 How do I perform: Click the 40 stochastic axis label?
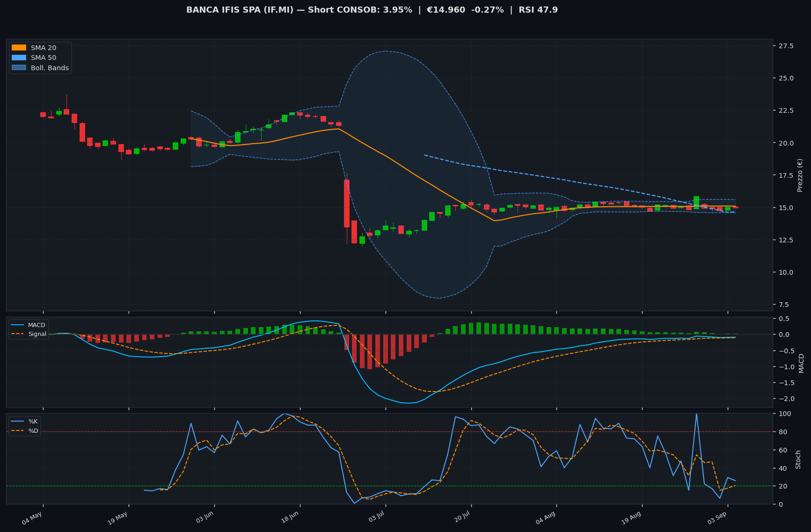(782, 468)
